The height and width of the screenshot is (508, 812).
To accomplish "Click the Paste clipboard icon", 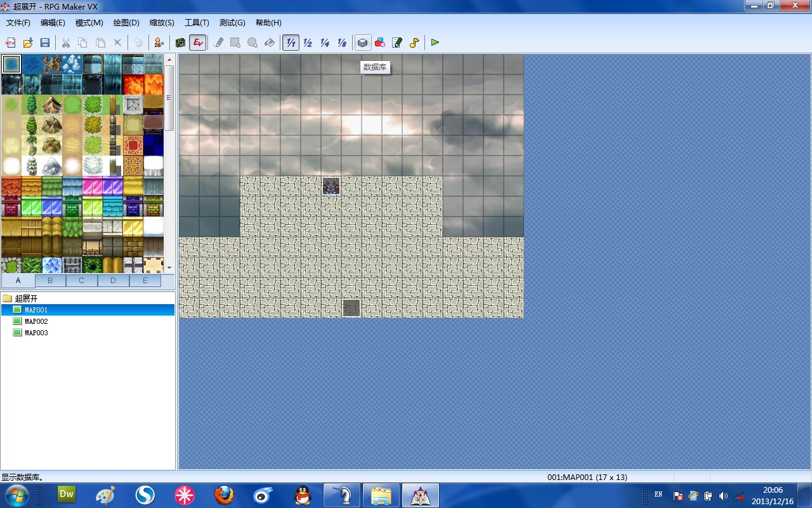I will coord(100,43).
